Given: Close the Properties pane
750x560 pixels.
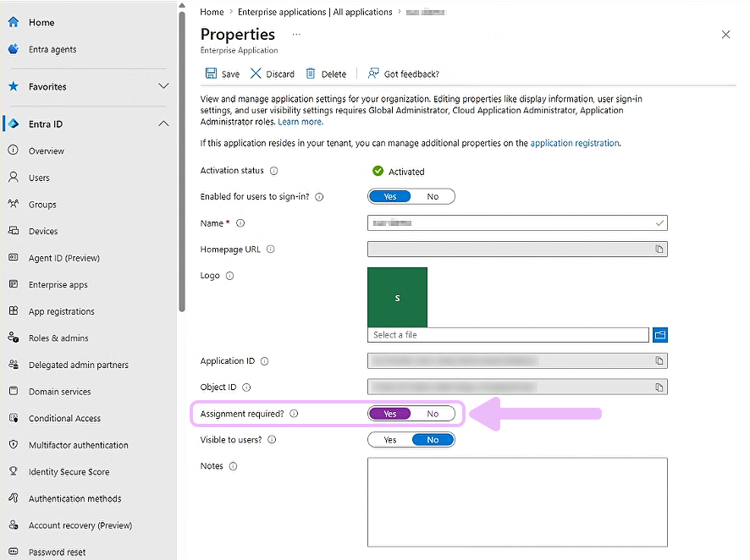Looking at the screenshot, I should [x=725, y=35].
